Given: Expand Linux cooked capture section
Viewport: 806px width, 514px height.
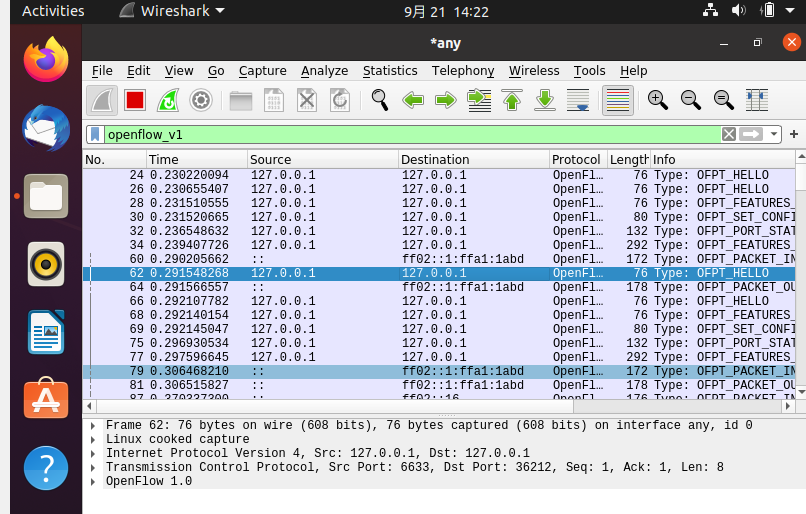Looking at the screenshot, I should tap(93, 439).
